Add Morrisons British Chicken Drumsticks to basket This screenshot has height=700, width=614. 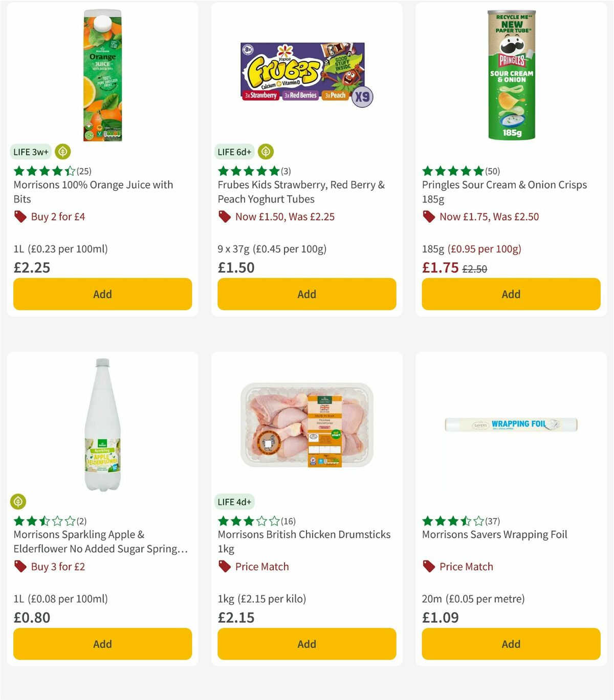(x=306, y=644)
